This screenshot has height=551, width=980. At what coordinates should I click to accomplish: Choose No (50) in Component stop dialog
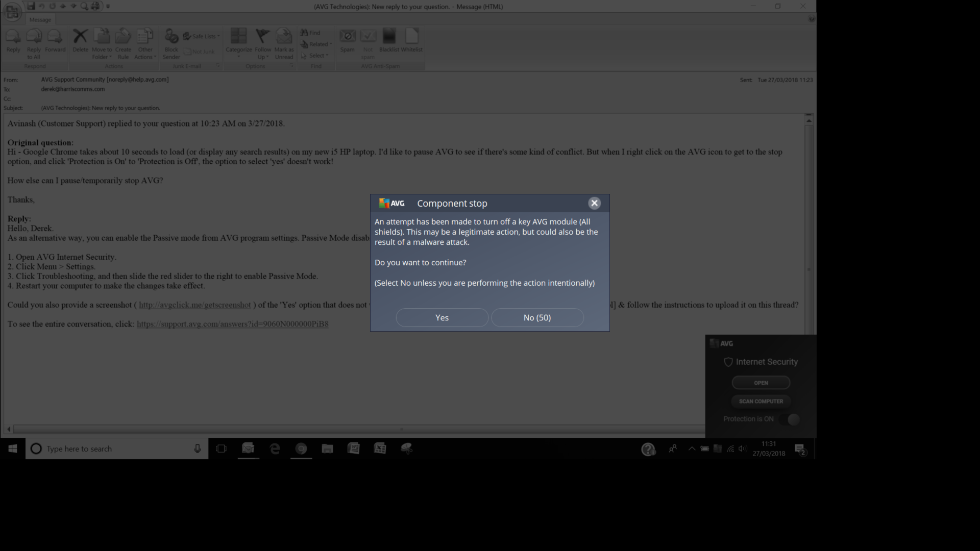point(537,317)
